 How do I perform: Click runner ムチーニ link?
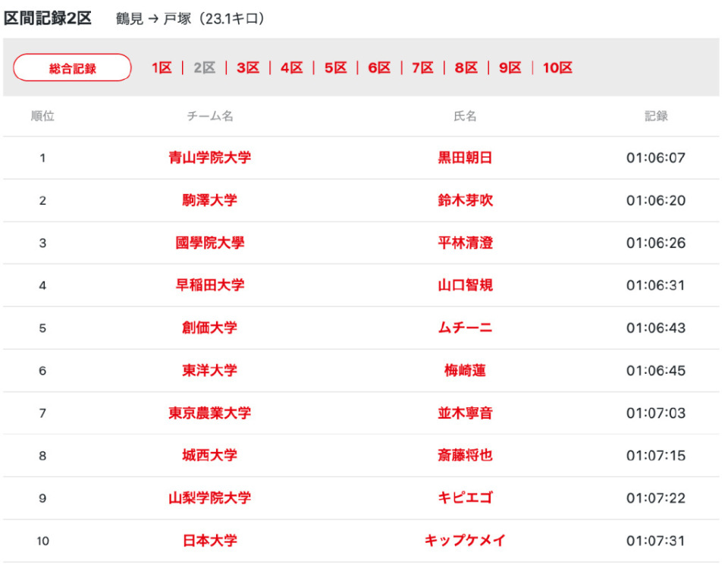tap(465, 328)
